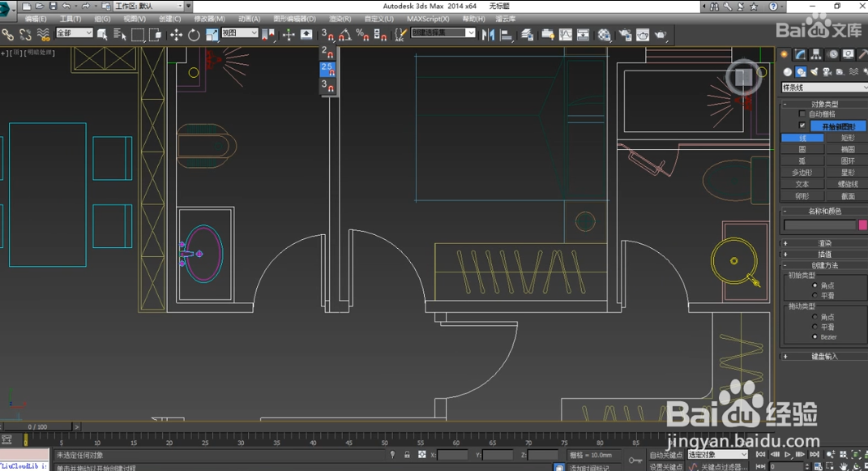
Task: Select the Move tool in toolbar
Action: tap(176, 35)
